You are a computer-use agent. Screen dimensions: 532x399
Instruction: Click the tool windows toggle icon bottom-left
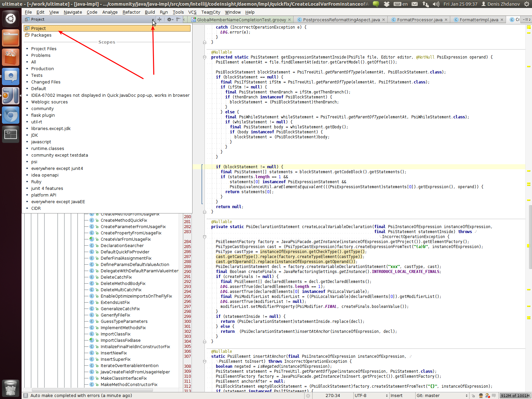26,396
